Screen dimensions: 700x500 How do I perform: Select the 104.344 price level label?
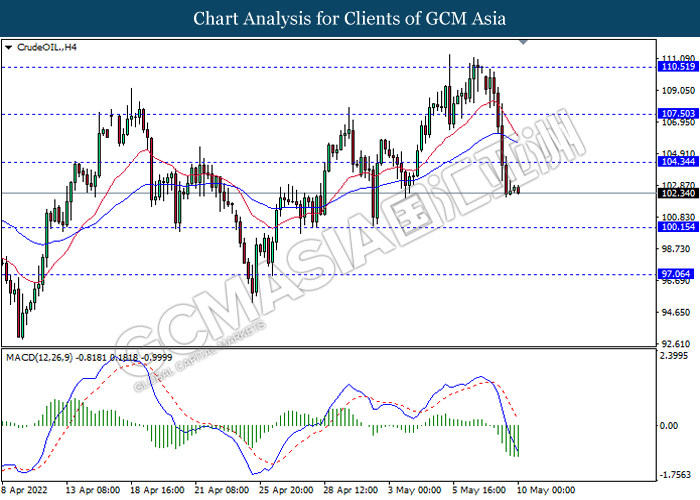[678, 162]
